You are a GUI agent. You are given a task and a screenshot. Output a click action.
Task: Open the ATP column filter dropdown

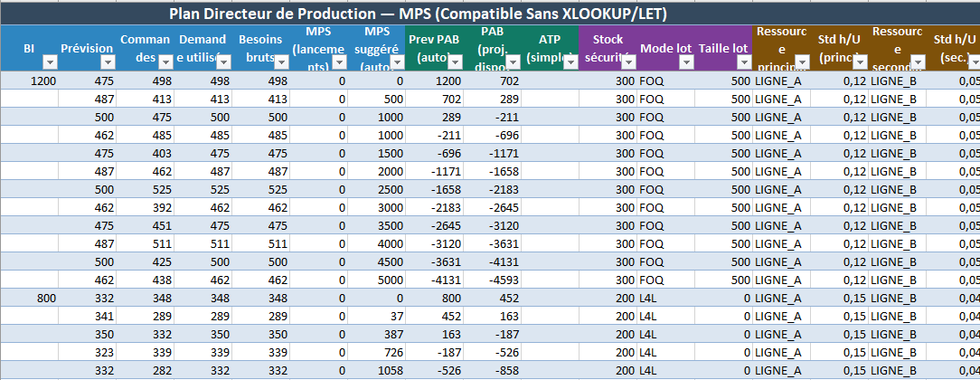coord(570,62)
